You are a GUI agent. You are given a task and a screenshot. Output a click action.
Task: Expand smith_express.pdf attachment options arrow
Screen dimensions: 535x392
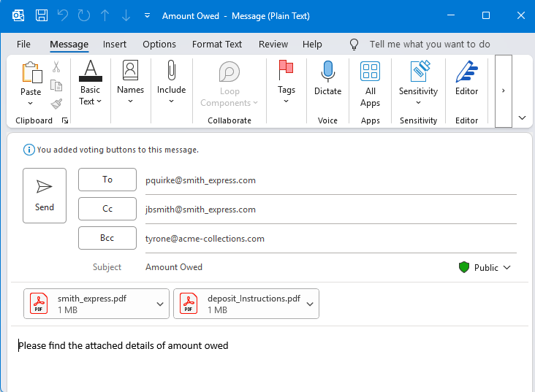161,304
